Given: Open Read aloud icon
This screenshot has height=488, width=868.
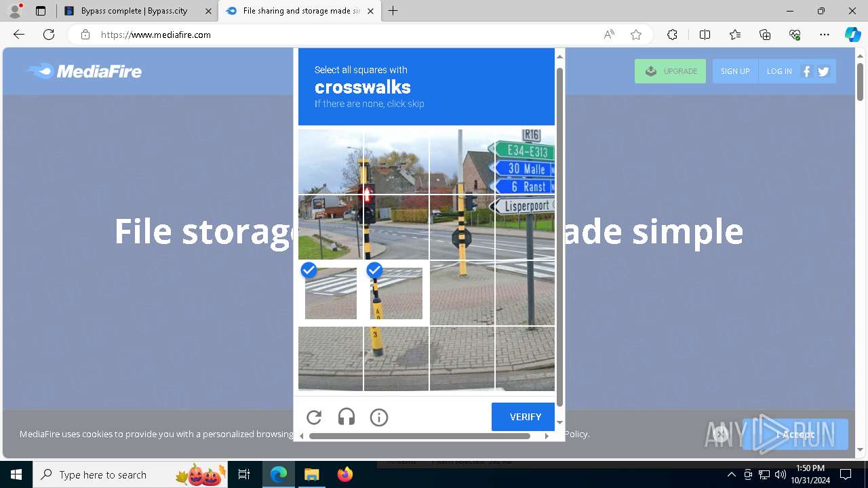Looking at the screenshot, I should 609,35.
